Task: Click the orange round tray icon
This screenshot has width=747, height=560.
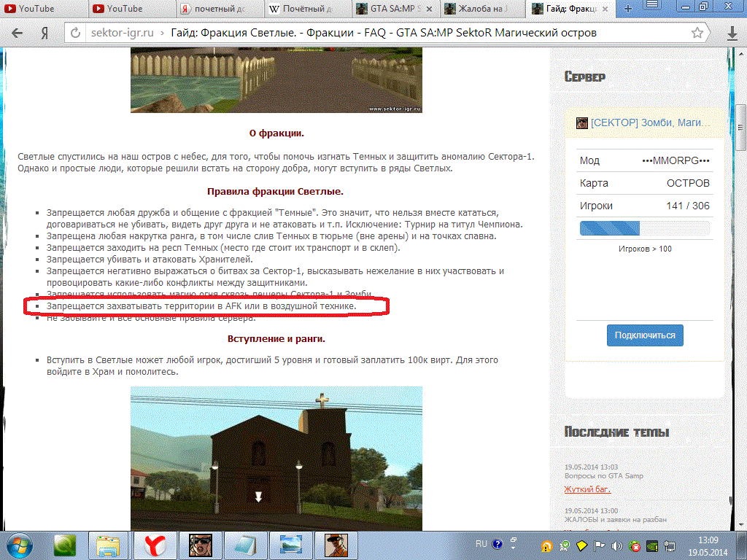Action: (546, 545)
